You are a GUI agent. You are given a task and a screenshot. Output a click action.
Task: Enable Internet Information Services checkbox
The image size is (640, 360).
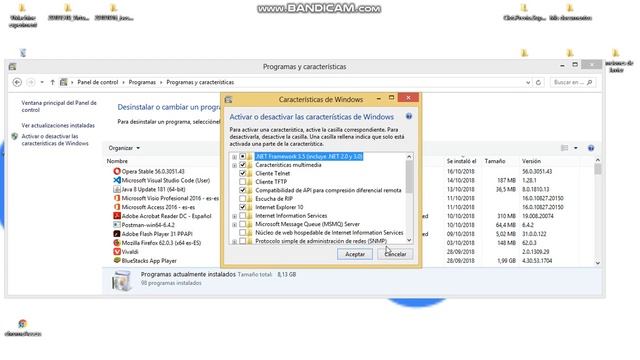pyautogui.click(x=242, y=216)
